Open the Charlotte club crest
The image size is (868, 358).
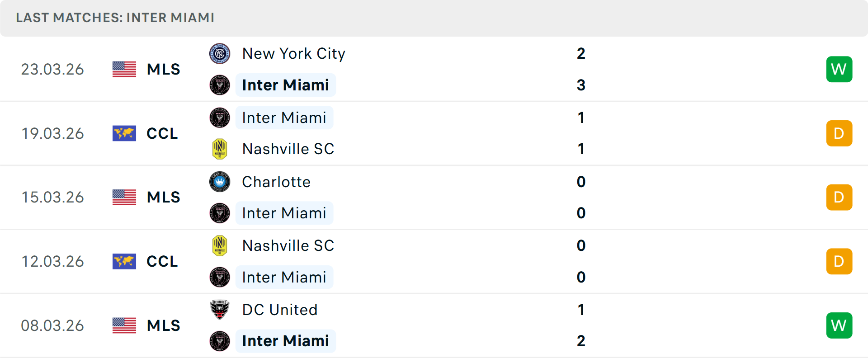pos(220,182)
